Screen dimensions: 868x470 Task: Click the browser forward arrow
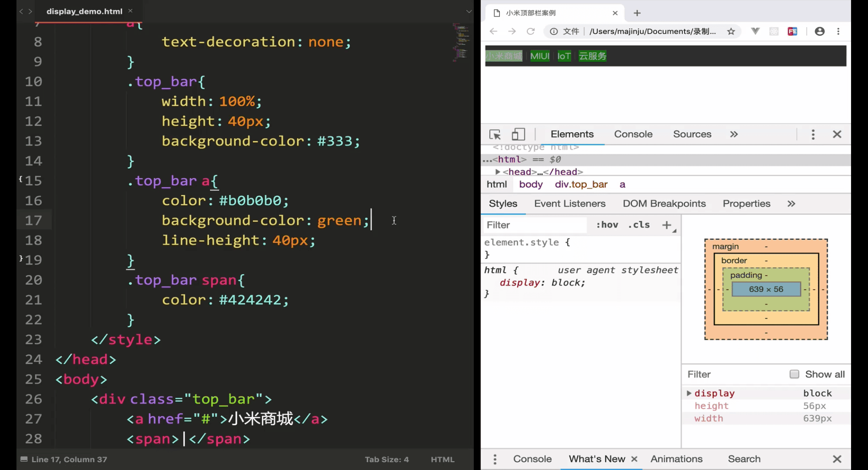pyautogui.click(x=512, y=31)
